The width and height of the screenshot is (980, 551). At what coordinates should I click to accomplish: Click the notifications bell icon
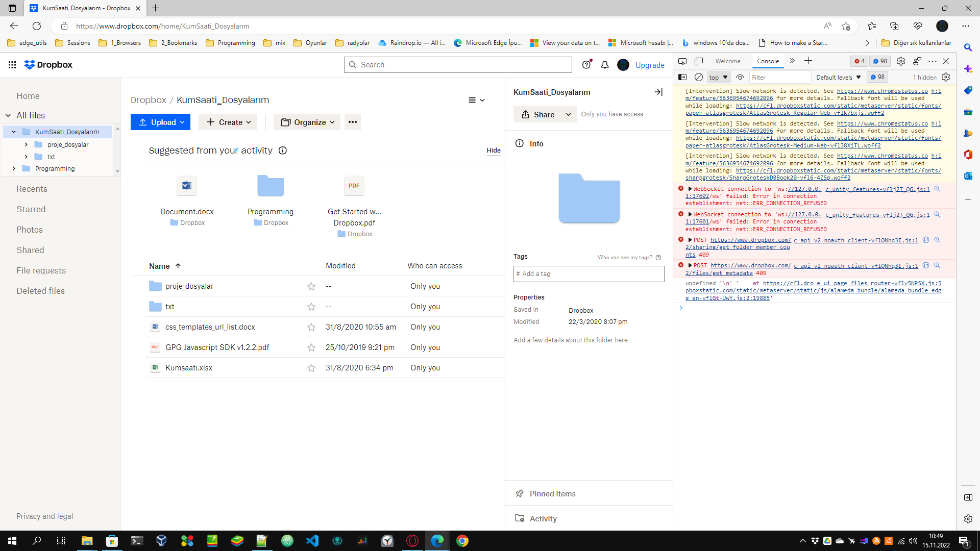605,65
